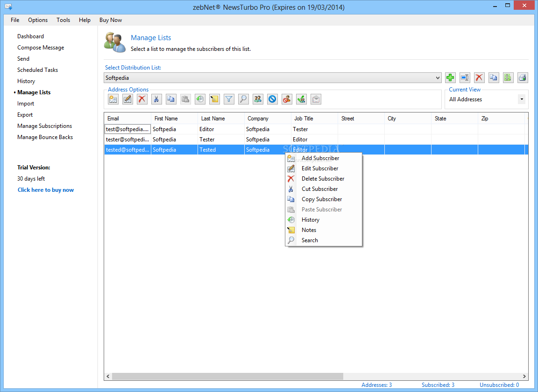
Task: Click the left arrow of horizontal scrollbar
Action: pyautogui.click(x=108, y=376)
